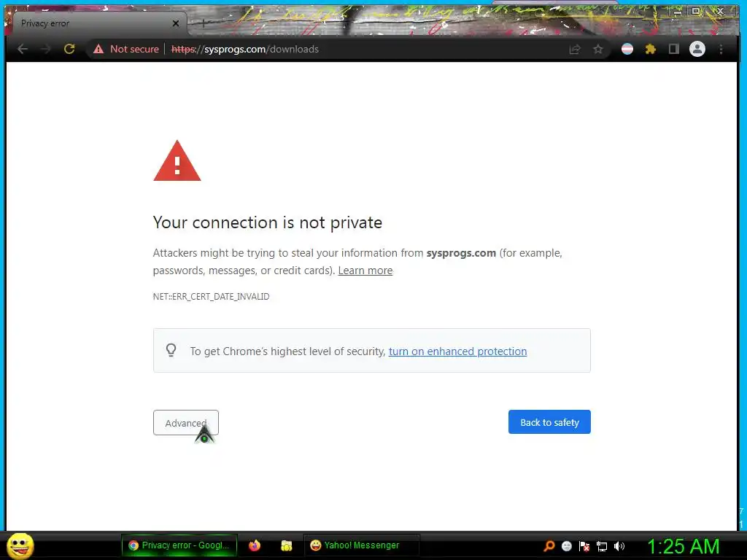Screen dimensions: 747x560
Task: Open the volume speaker tray icon
Action: (619, 546)
